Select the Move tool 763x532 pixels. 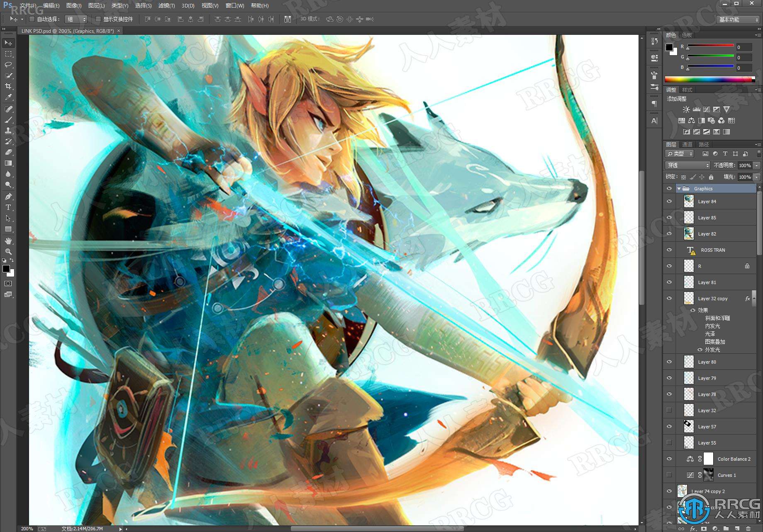pos(8,43)
